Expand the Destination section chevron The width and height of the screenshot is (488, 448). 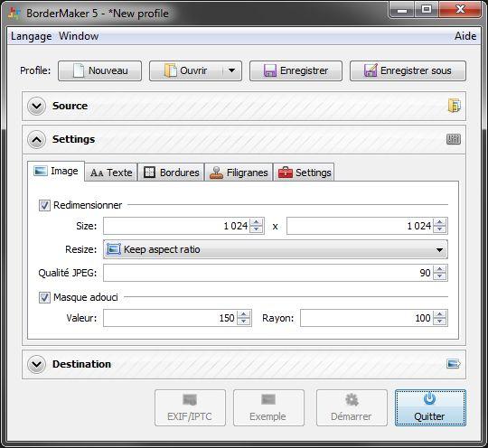tap(36, 364)
